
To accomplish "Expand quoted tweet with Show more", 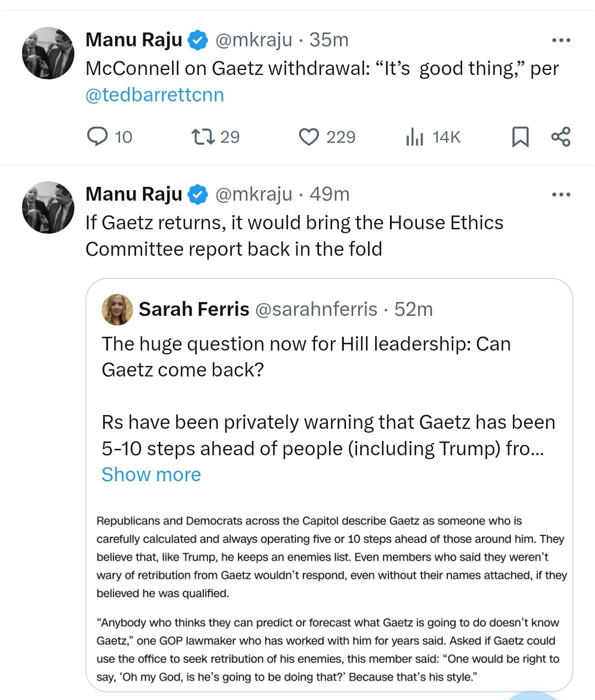I will point(152,475).
